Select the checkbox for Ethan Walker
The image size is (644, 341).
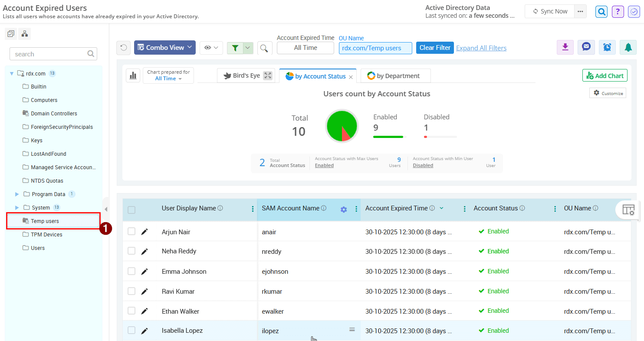[x=131, y=311]
